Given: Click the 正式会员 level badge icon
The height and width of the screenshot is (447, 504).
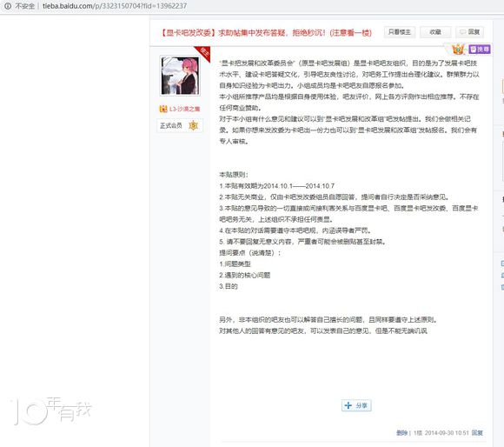Looking at the screenshot, I should pyautogui.click(x=193, y=125).
